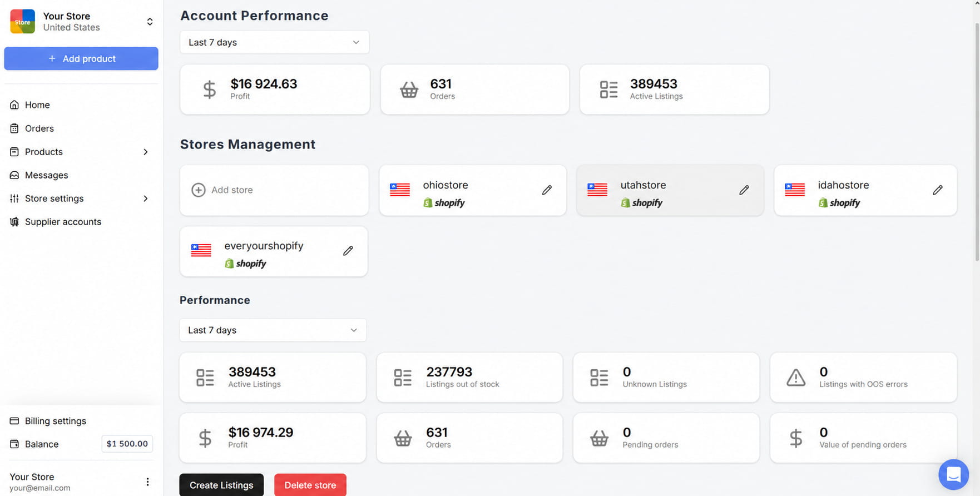Screen dimensions: 980x496
Task: Open the store switcher chevrons
Action: (x=150, y=22)
